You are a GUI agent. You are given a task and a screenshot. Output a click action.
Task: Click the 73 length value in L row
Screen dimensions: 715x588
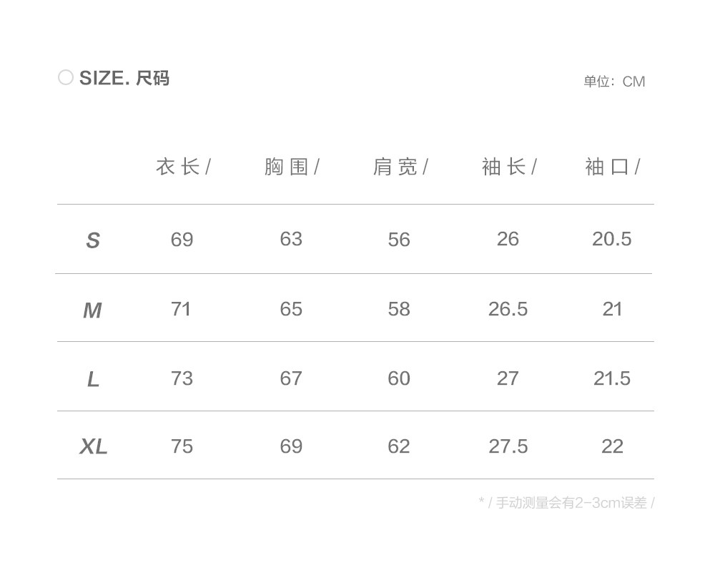click(182, 378)
